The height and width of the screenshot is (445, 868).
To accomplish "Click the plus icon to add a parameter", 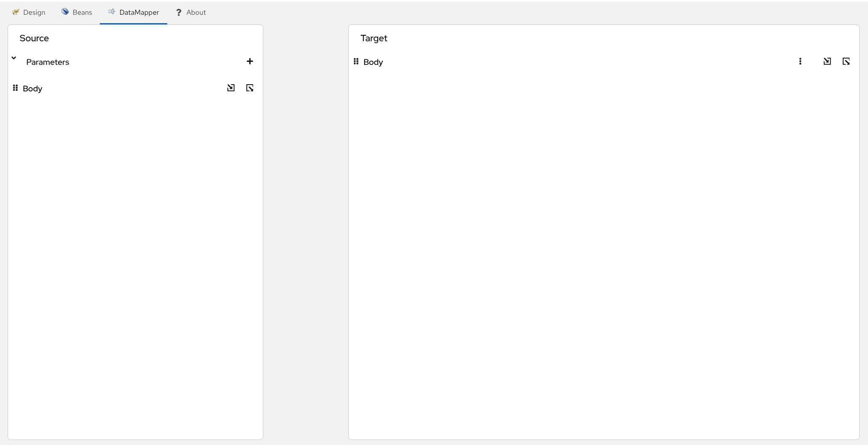I will pyautogui.click(x=250, y=61).
